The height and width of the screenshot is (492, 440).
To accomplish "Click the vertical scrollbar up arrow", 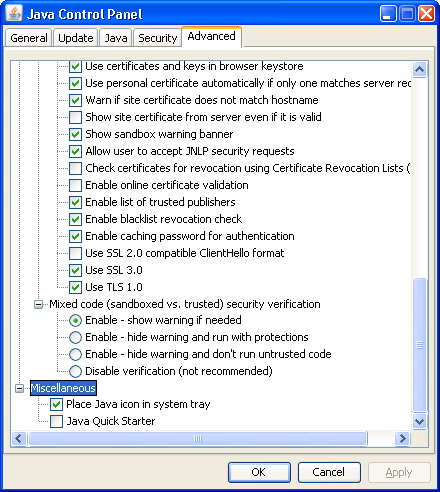I will [x=419, y=69].
